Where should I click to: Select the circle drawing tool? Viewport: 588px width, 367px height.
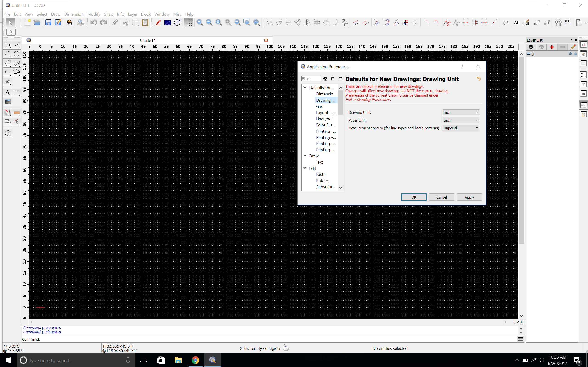[17, 54]
